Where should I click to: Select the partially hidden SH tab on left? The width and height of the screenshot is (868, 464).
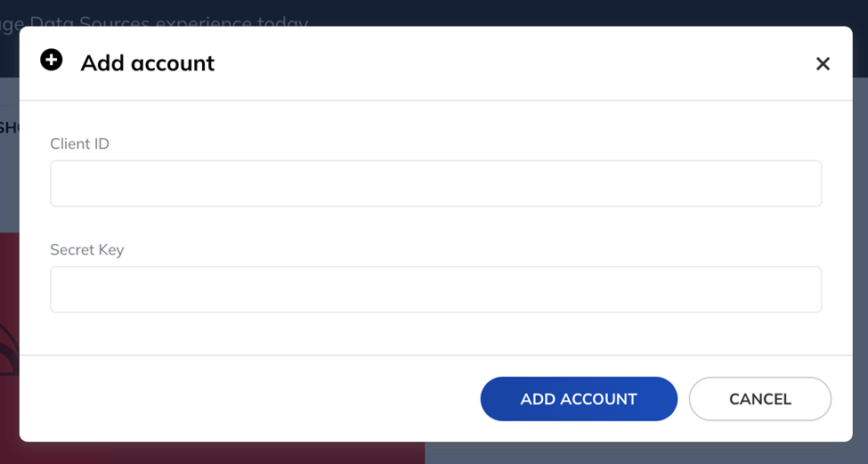click(9, 128)
